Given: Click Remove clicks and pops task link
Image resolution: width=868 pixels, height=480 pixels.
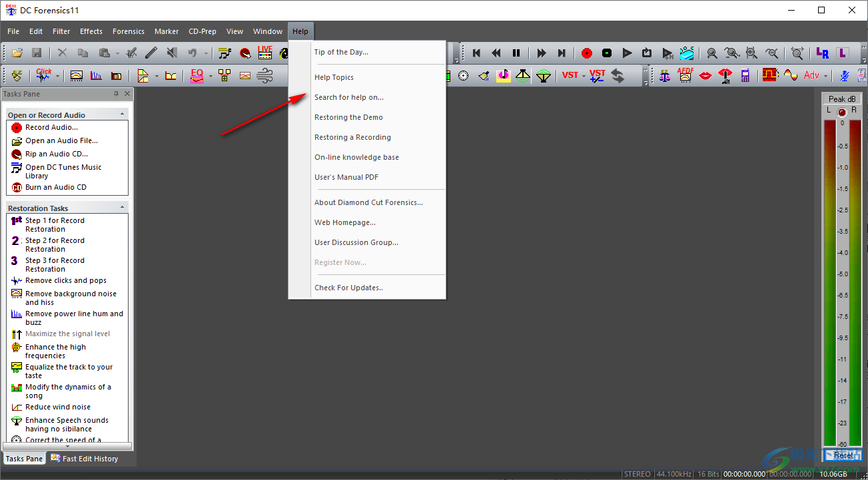Looking at the screenshot, I should (x=65, y=280).
